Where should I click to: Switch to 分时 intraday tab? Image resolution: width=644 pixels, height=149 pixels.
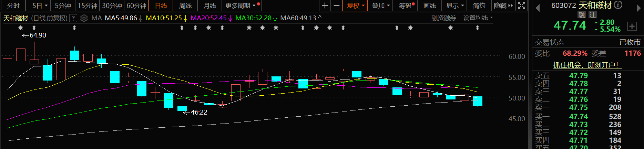click(13, 6)
